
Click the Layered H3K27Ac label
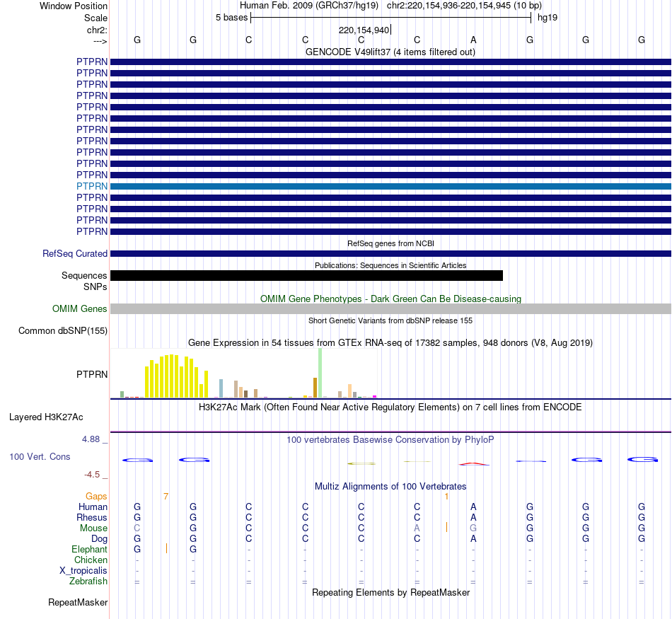point(46,417)
